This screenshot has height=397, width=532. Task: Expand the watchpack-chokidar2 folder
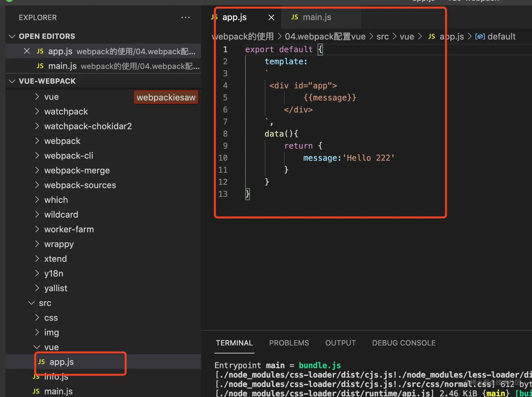(37, 126)
